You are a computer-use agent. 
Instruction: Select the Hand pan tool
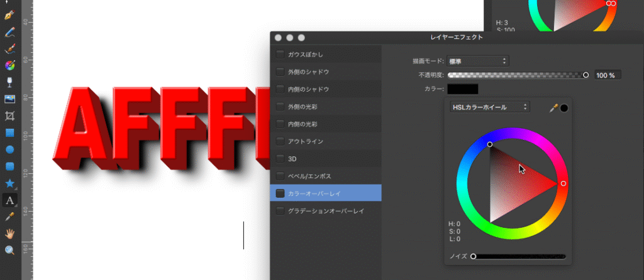pyautogui.click(x=10, y=234)
